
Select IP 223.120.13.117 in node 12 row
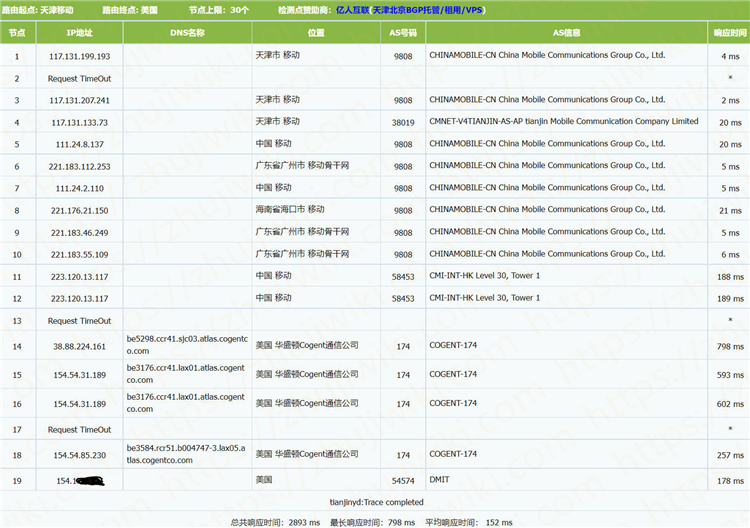pyautogui.click(x=79, y=298)
